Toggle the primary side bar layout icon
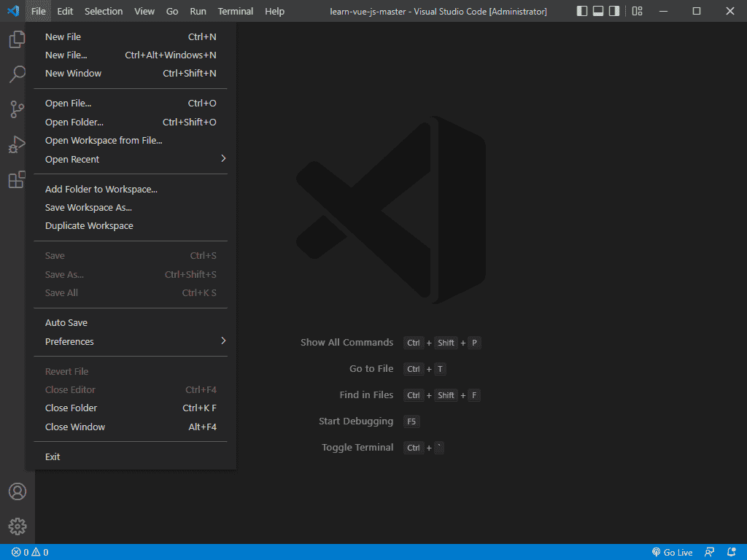This screenshot has width=747, height=560. pos(581,11)
